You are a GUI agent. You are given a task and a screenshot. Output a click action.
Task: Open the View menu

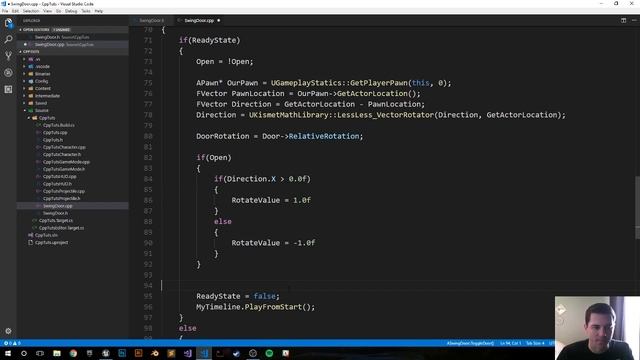47,11
